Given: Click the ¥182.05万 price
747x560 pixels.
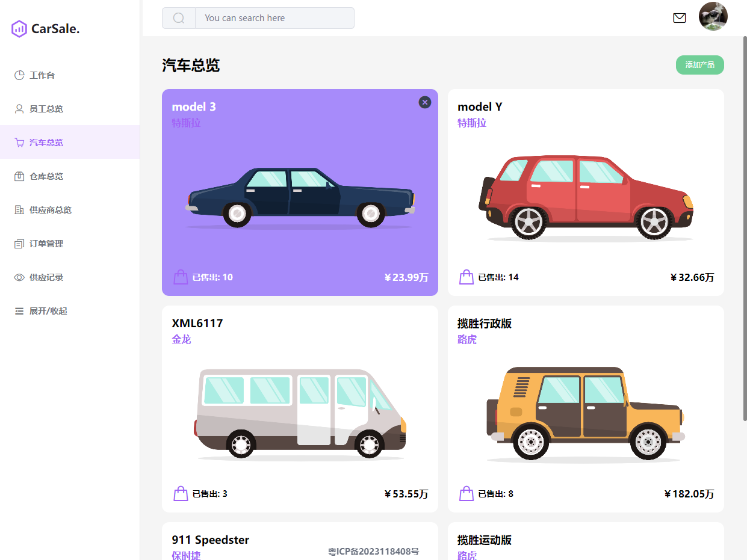Looking at the screenshot, I should pos(689,494).
